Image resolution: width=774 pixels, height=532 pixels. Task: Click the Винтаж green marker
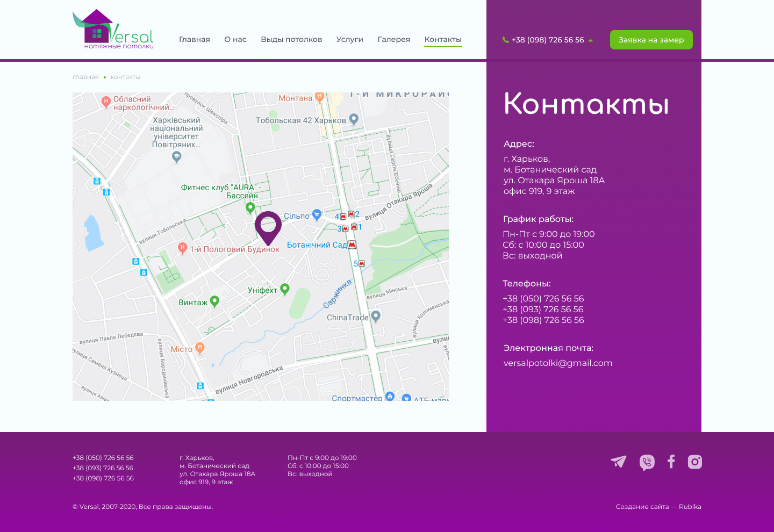pyautogui.click(x=214, y=301)
